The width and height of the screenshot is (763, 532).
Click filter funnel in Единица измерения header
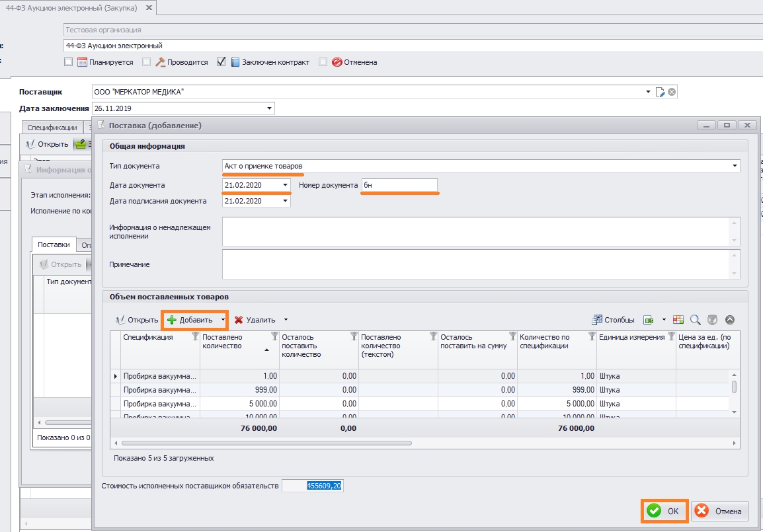671,336
